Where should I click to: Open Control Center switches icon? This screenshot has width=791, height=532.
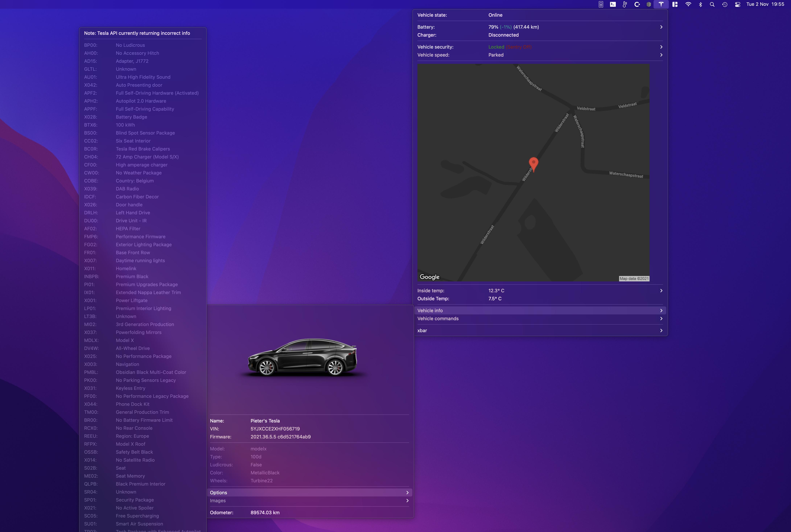(x=737, y=4)
